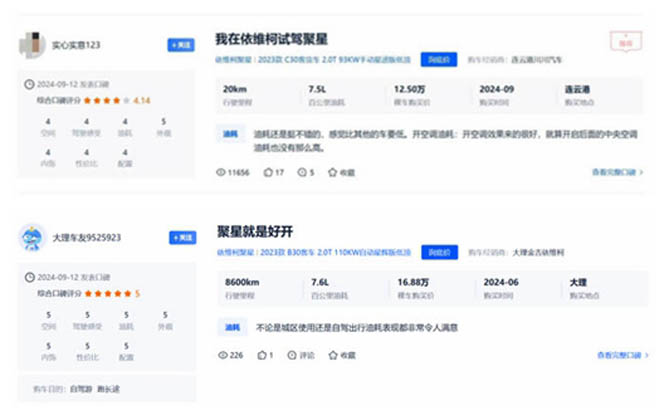Screen dimensions: 669x420
Task: Click the 推荐 badge icon on first review
Action: click(x=625, y=41)
